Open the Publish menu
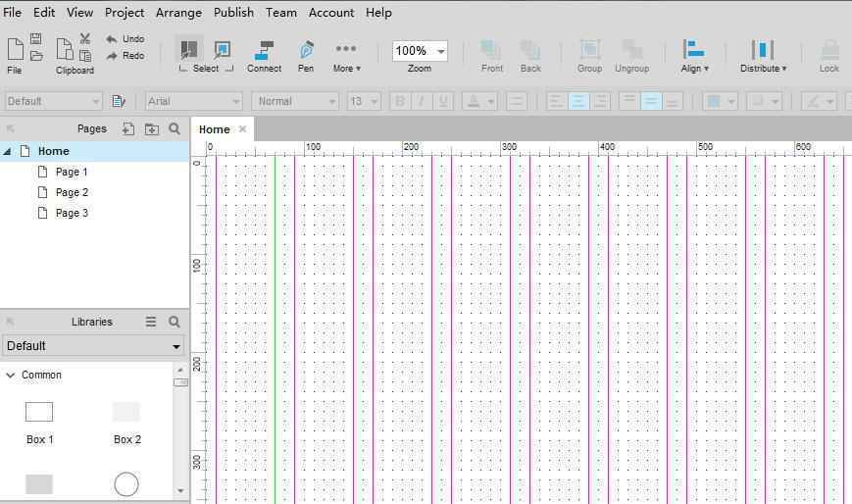852x504 pixels. coord(233,12)
